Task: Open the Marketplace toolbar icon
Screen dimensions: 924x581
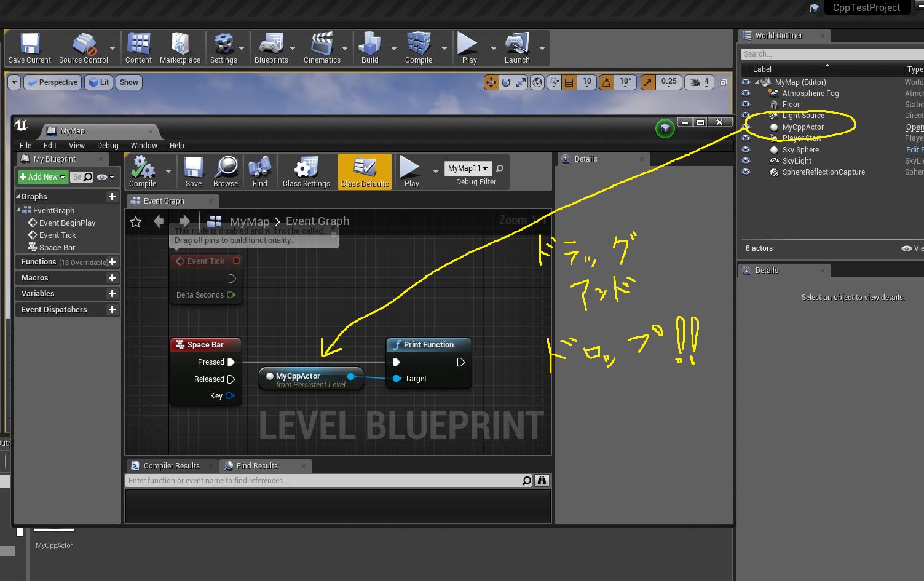Action: [180, 49]
